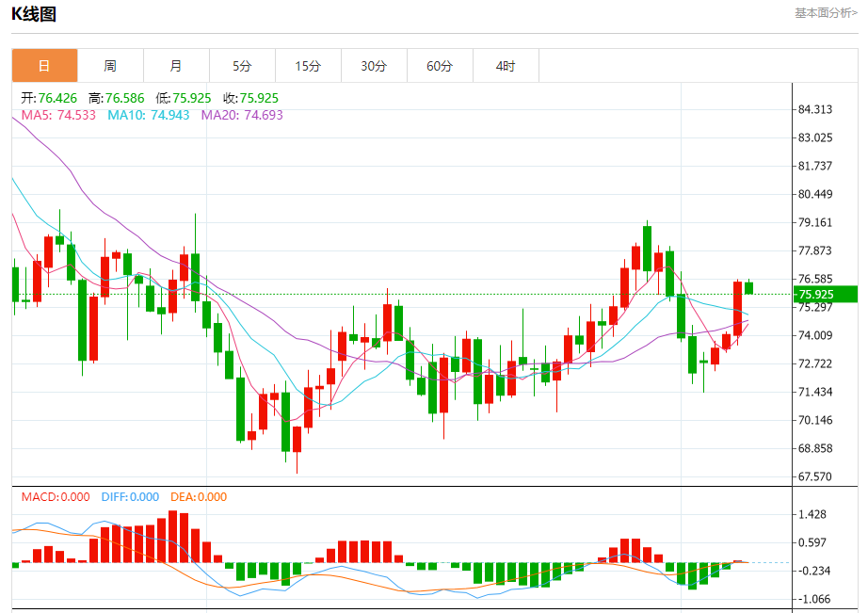Switch to the 周 weekly tab
The width and height of the screenshot is (868, 613).
coord(110,66)
